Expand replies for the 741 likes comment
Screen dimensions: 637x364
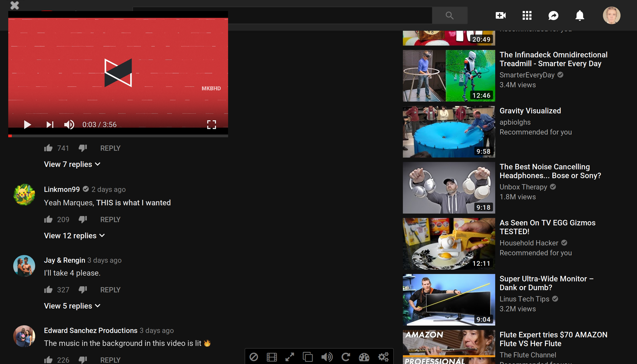click(x=71, y=164)
